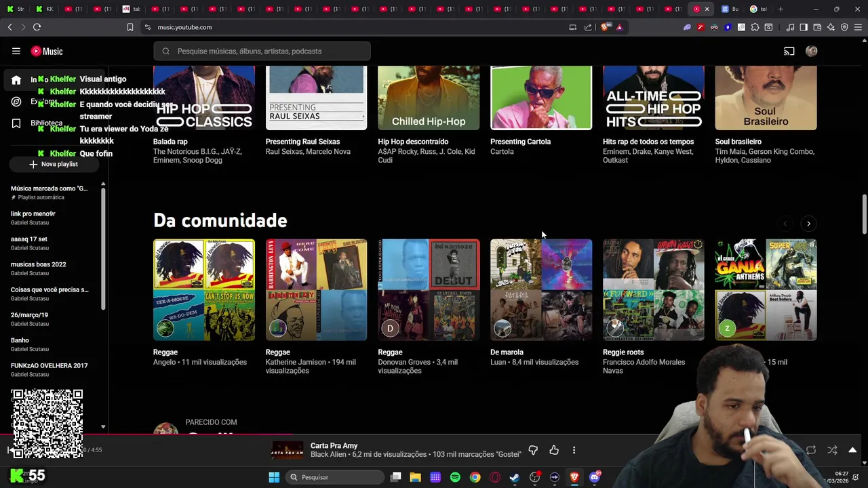Create Nova playlist
This screenshot has width=868, height=488.
click(x=54, y=164)
